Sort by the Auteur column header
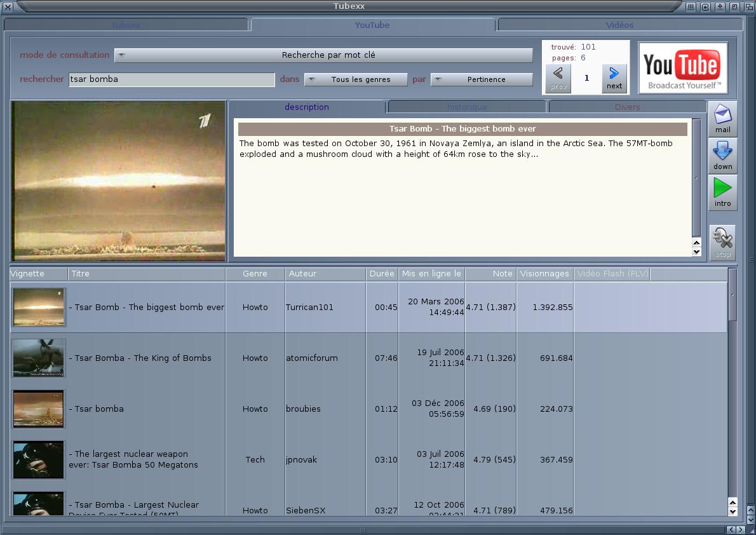756x535 pixels. (325, 273)
